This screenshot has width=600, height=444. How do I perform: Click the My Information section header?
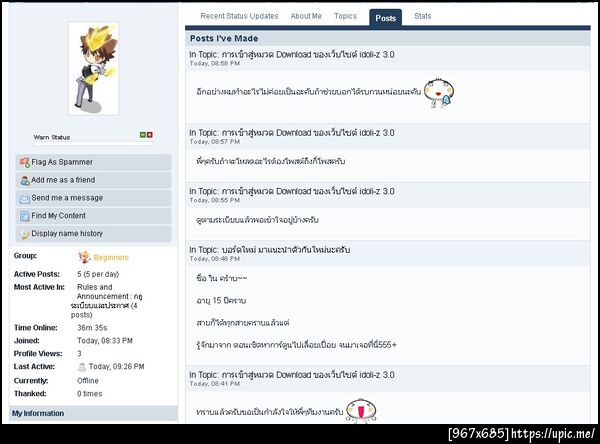point(93,413)
